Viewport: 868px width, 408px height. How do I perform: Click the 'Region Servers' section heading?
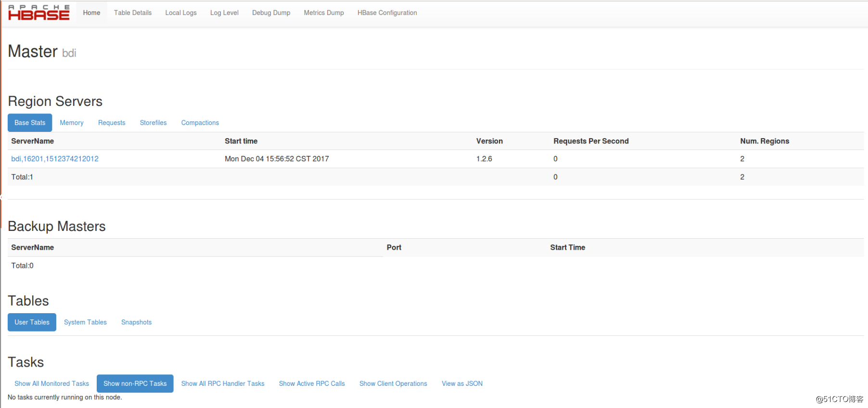click(x=55, y=102)
